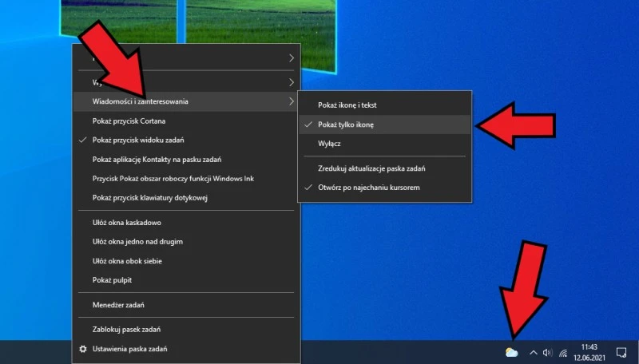Open the Action Center notification icon
The image size is (639, 364).
(621, 352)
